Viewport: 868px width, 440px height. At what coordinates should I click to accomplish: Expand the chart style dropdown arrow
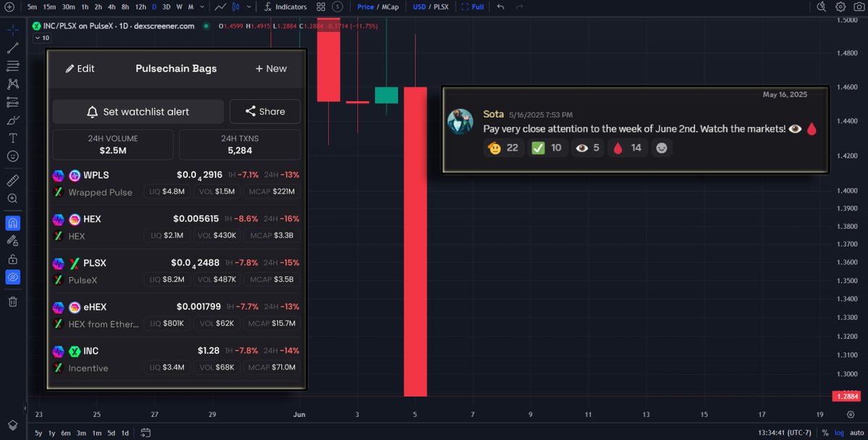250,7
